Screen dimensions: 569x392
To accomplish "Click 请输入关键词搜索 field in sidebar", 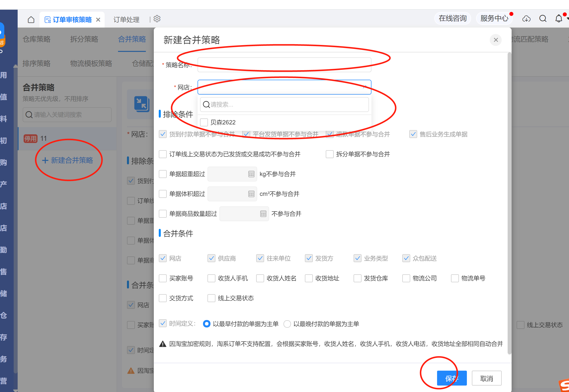I will pos(67,115).
